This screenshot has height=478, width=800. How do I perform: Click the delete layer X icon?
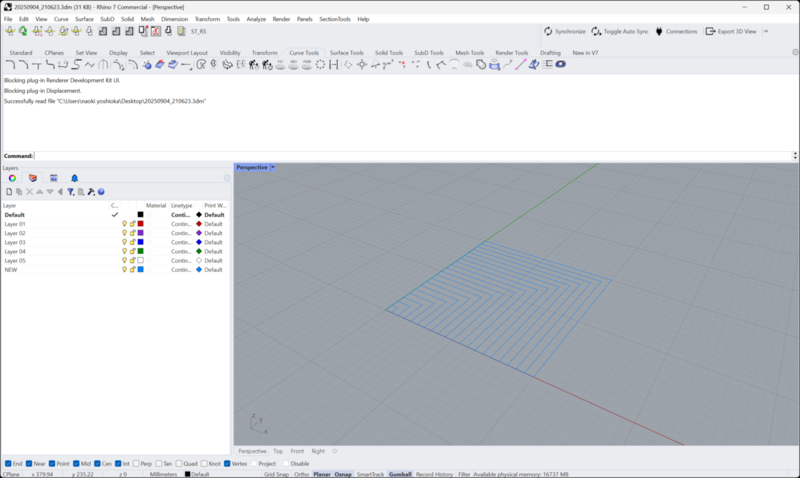coord(29,192)
